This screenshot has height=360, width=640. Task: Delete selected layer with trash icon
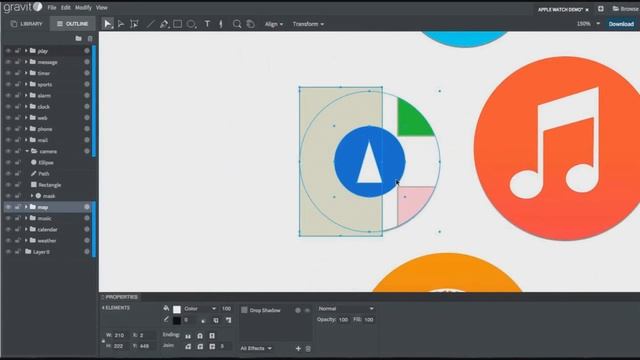90,39
